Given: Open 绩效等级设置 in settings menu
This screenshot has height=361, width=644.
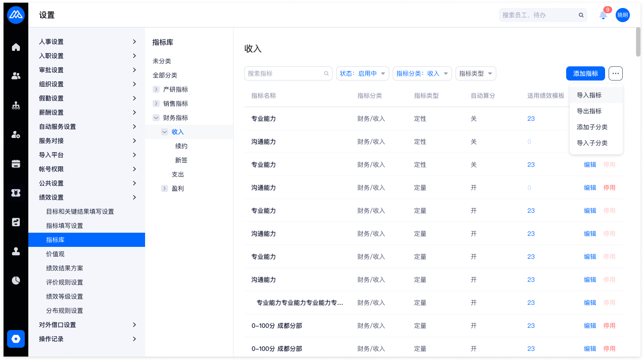Looking at the screenshot, I should 65,296.
